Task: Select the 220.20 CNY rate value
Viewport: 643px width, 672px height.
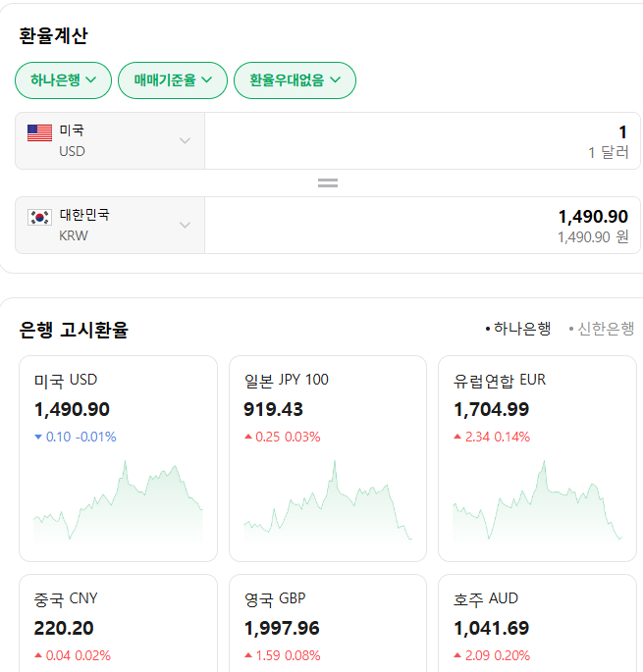Action: [x=64, y=628]
